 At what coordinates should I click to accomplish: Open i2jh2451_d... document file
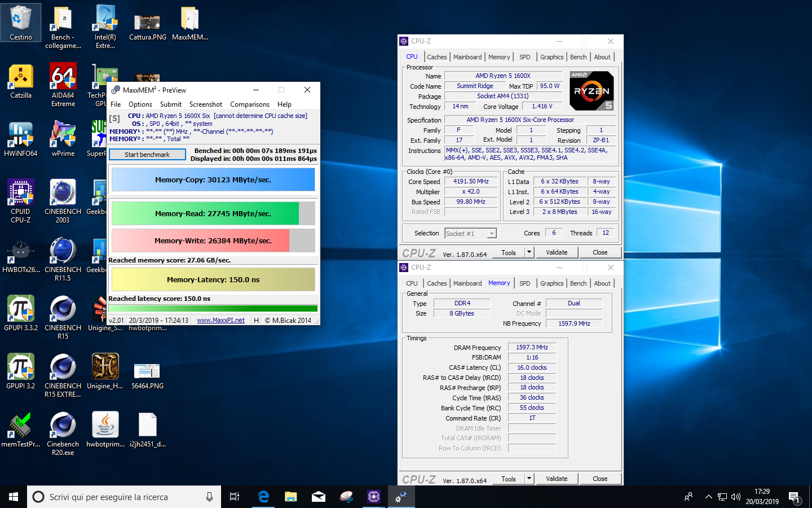pos(148,430)
